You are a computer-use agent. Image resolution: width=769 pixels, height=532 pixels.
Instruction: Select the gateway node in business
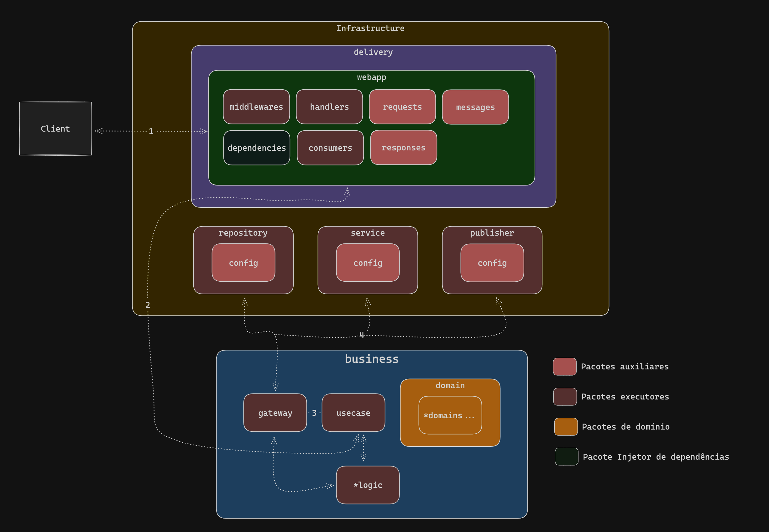tap(275, 413)
